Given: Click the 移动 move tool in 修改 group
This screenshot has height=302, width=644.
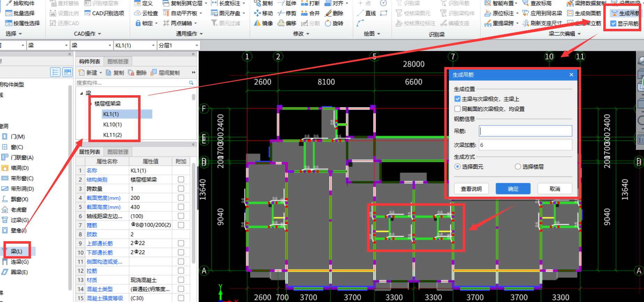Looking at the screenshot, I should (263, 13).
